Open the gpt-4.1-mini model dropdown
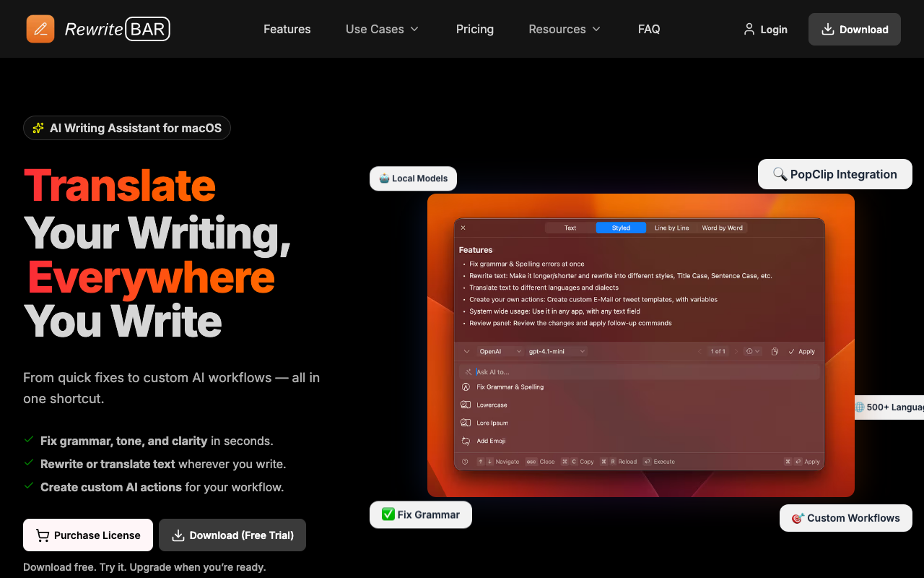The width and height of the screenshot is (924, 578). pyautogui.click(x=557, y=352)
